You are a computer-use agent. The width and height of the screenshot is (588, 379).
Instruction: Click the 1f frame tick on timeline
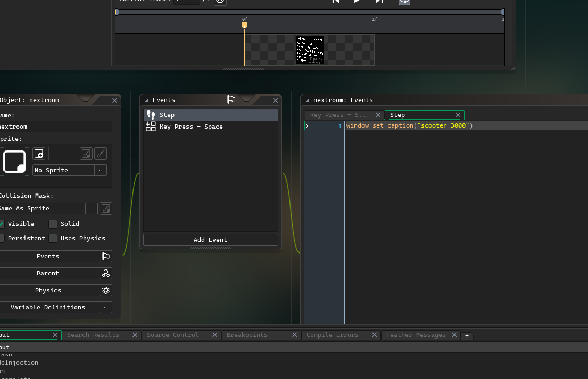tap(375, 24)
